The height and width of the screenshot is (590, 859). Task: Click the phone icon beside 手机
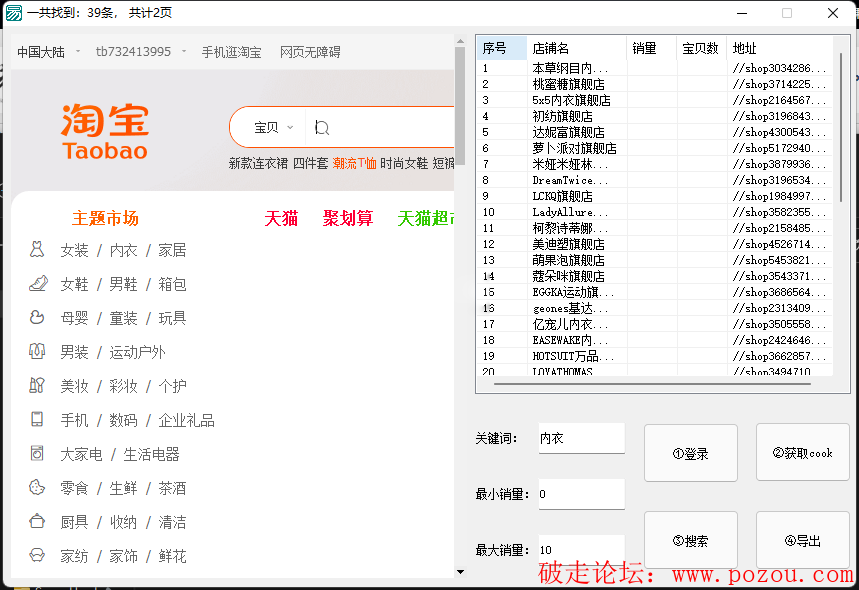[x=37, y=420]
